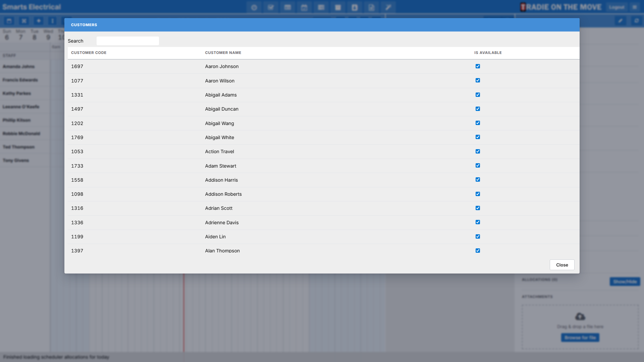
Task: Toggle availability checkbox for Aiden Lin
Action: (x=478, y=237)
